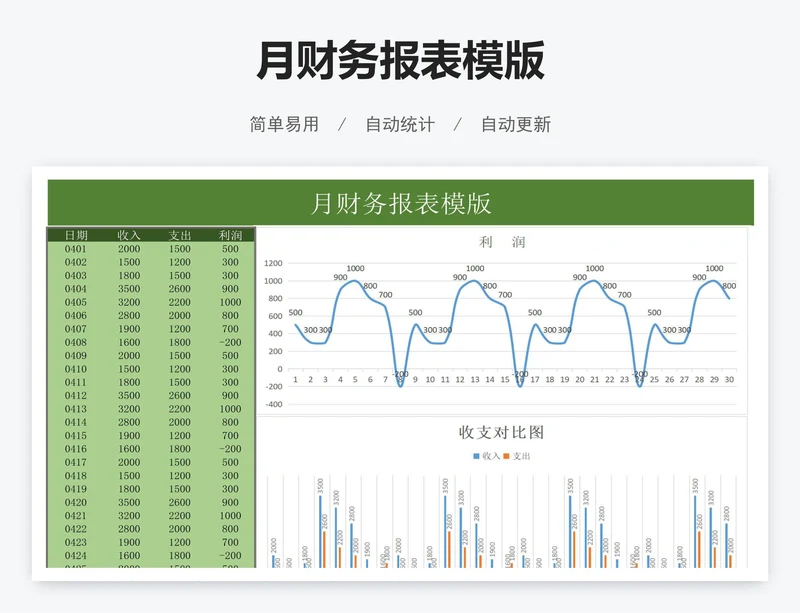Select 利润 value 900 in row 0404
This screenshot has height=613, width=800.
tap(230, 288)
